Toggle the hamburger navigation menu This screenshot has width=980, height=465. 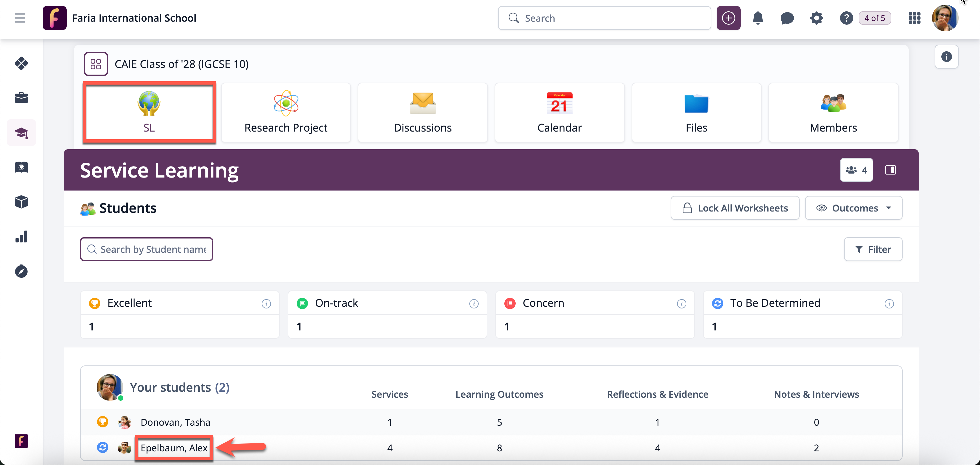20,18
